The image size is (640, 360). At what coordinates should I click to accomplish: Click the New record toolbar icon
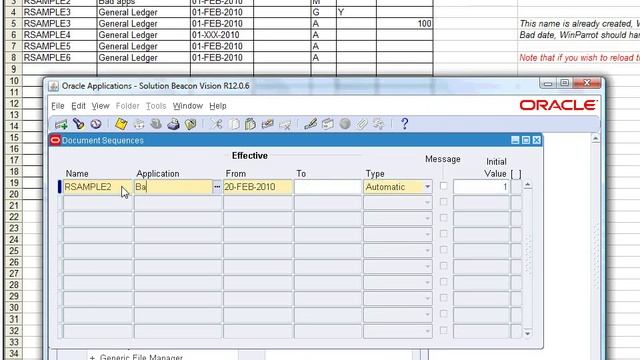(x=61, y=124)
